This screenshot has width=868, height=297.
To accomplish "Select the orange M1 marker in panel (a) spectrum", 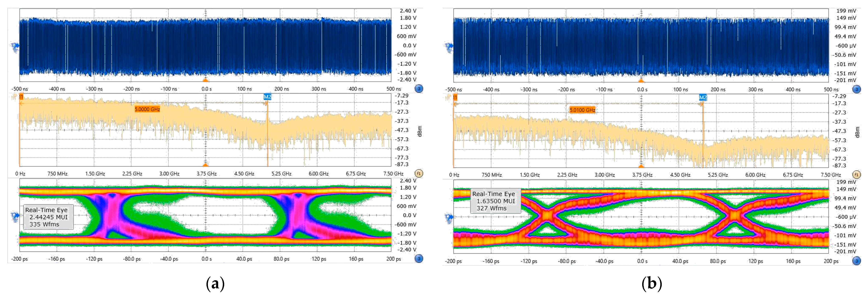I will click(x=21, y=97).
